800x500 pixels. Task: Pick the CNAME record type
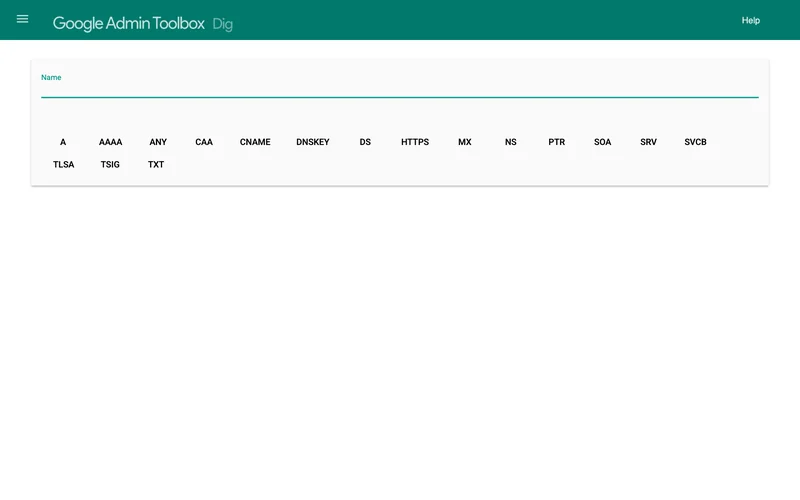pyautogui.click(x=255, y=142)
